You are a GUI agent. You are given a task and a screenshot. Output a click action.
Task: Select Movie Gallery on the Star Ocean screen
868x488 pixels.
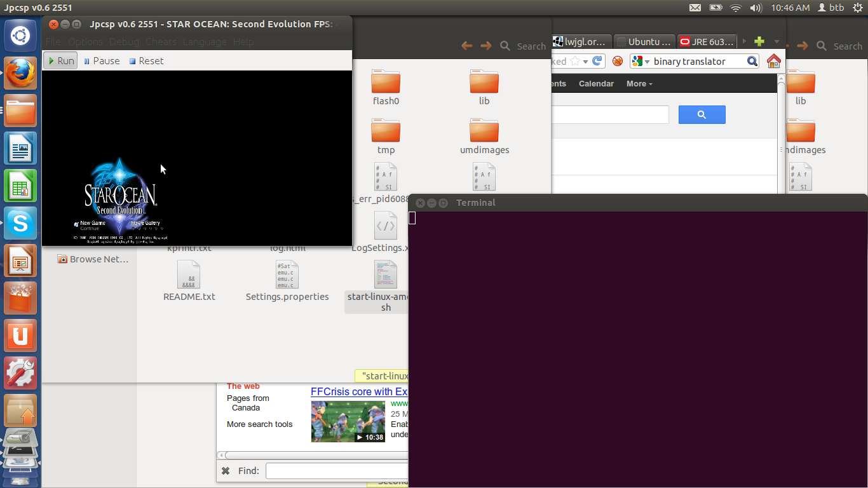coord(146,223)
